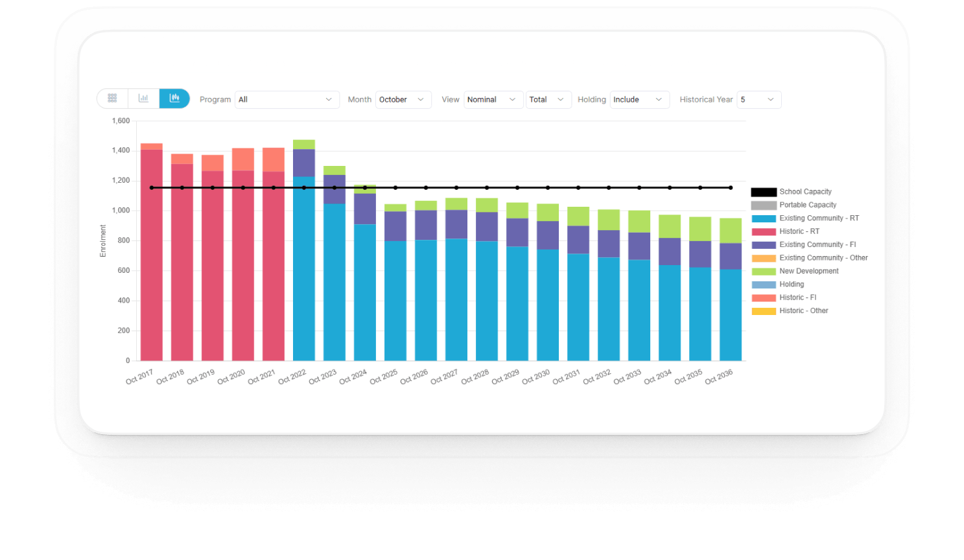
Task: Click the Oct 2025 axis label
Action: [x=384, y=377]
